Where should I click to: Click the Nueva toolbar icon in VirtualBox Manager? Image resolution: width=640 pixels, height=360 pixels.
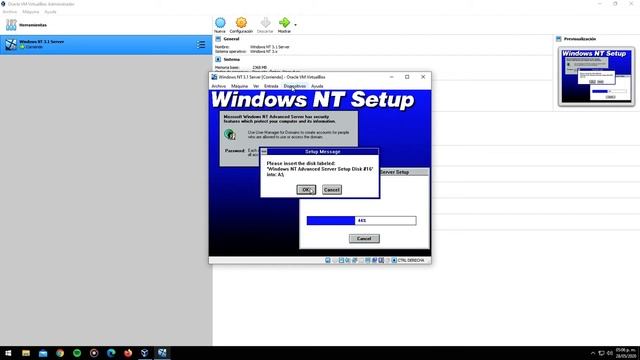[x=220, y=23]
